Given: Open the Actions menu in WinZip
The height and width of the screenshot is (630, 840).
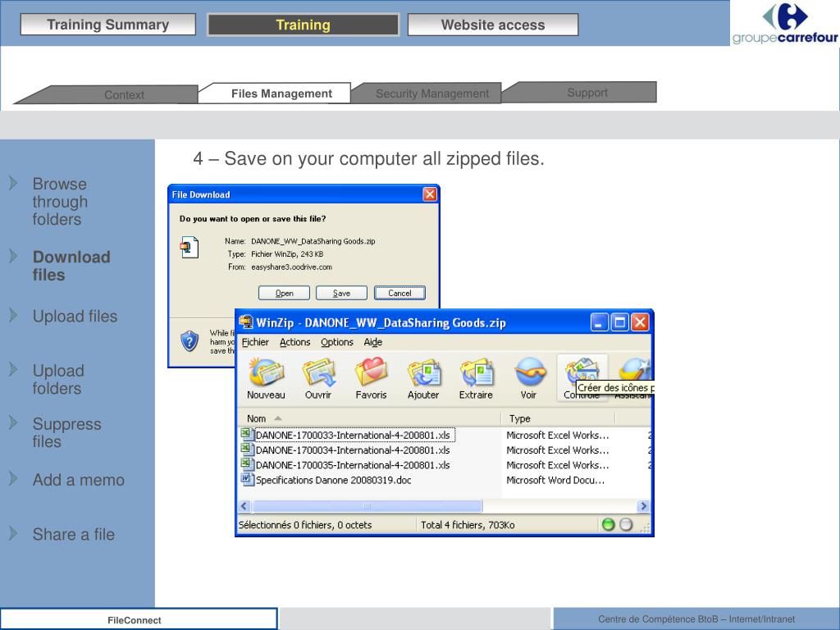Looking at the screenshot, I should [x=294, y=342].
